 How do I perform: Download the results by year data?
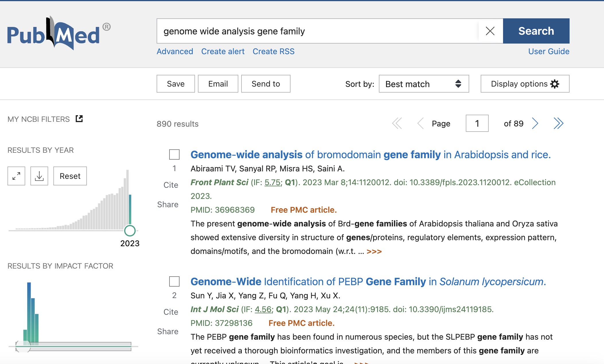[39, 176]
